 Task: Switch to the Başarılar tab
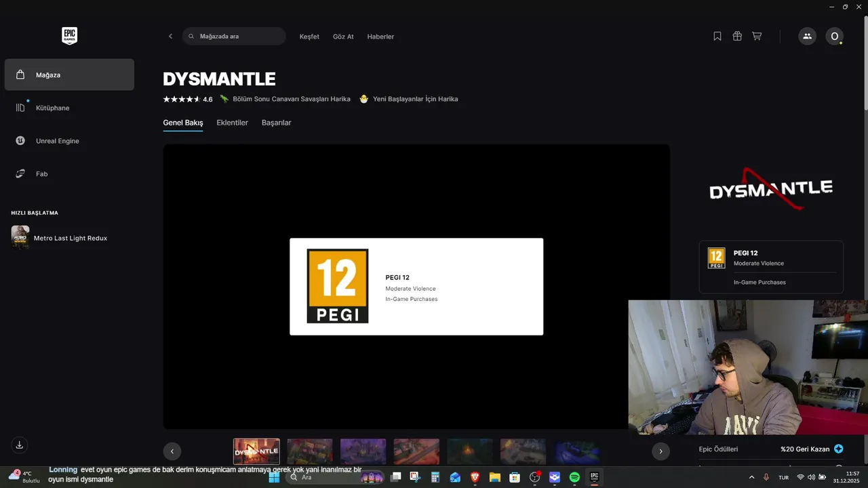(277, 123)
